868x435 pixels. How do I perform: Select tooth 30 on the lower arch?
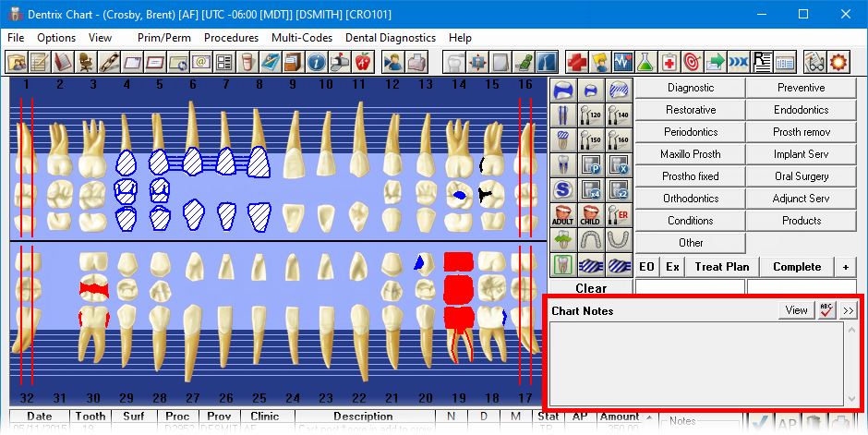(93, 308)
